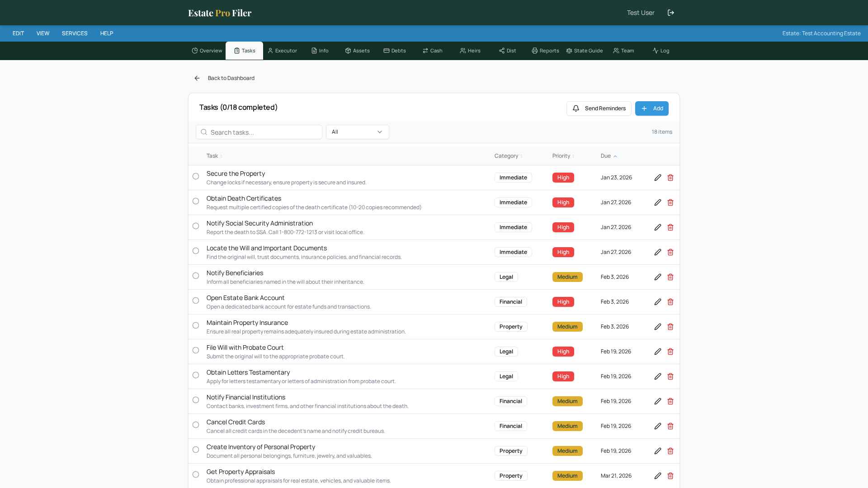This screenshot has height=488, width=868.
Task: Mark Open Estate Bank Account done
Action: coord(196,300)
